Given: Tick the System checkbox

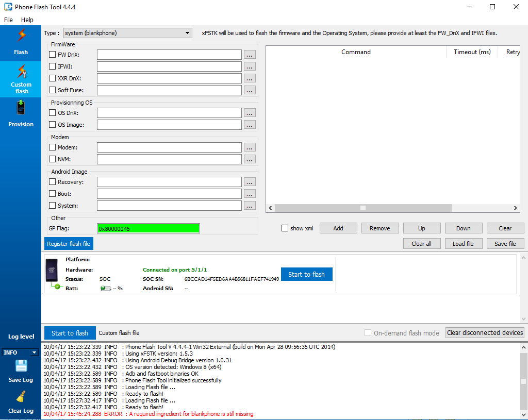Looking at the screenshot, I should (52, 205).
